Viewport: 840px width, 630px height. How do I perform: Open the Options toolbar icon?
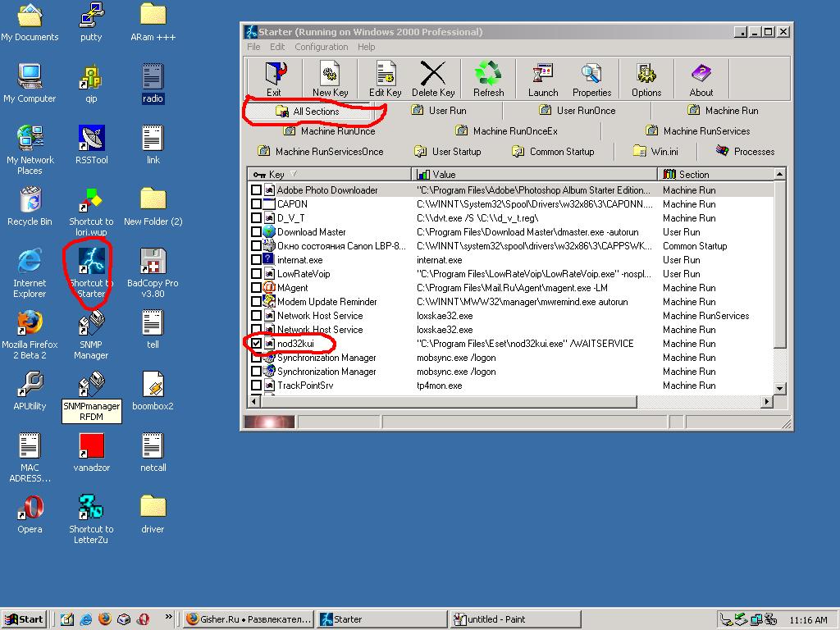point(646,80)
